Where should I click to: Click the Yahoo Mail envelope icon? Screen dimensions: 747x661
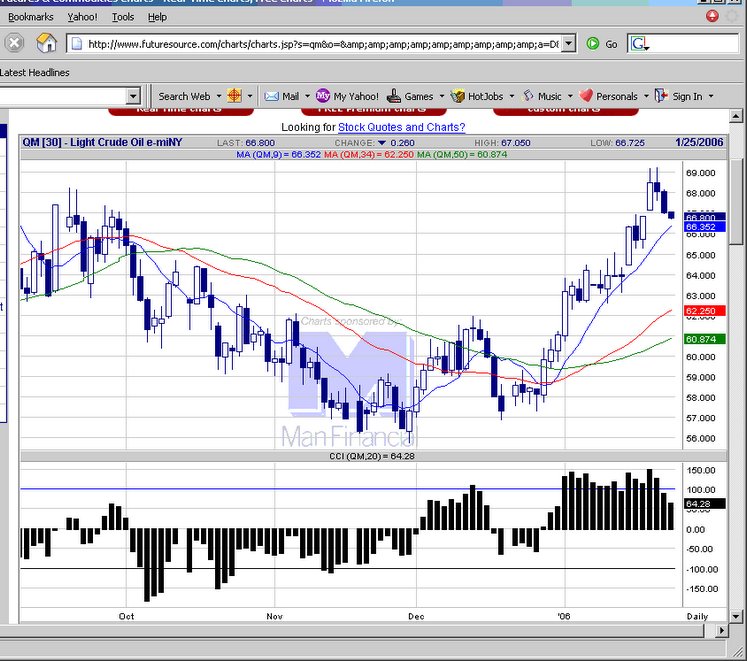click(271, 96)
